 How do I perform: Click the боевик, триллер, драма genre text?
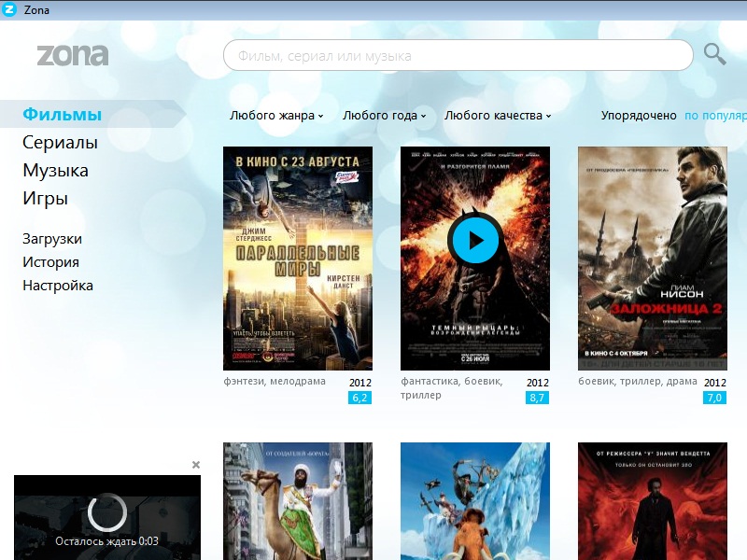[x=638, y=381]
